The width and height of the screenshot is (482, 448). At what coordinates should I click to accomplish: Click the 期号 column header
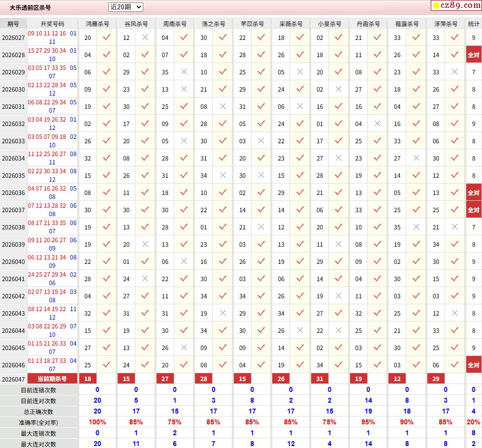tap(13, 24)
